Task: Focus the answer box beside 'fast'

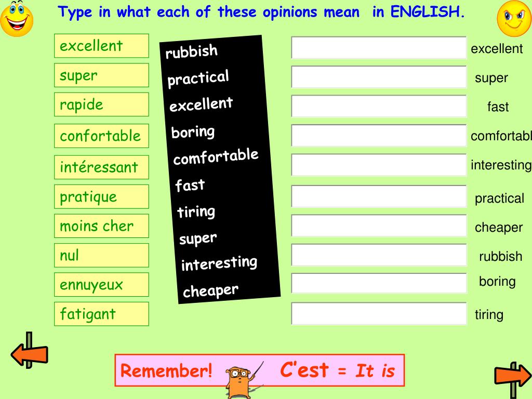Action: 379,106
